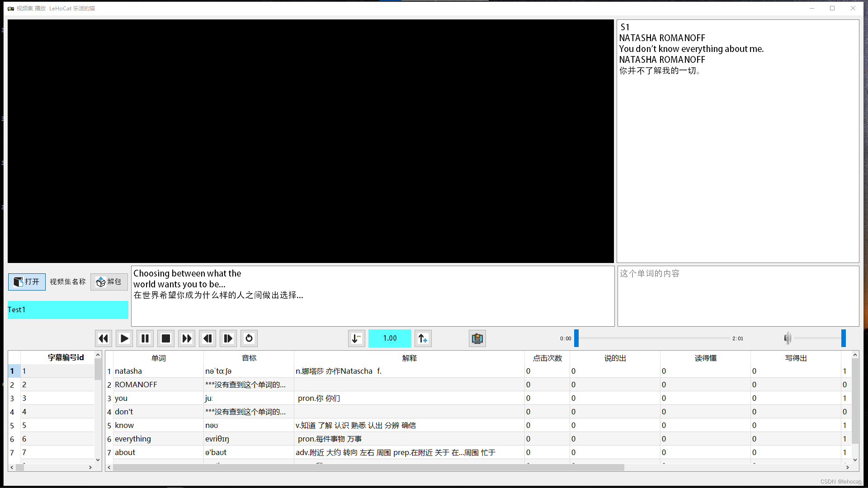Click the clipboard monitor icon
The image size is (868, 488).
(x=477, y=338)
